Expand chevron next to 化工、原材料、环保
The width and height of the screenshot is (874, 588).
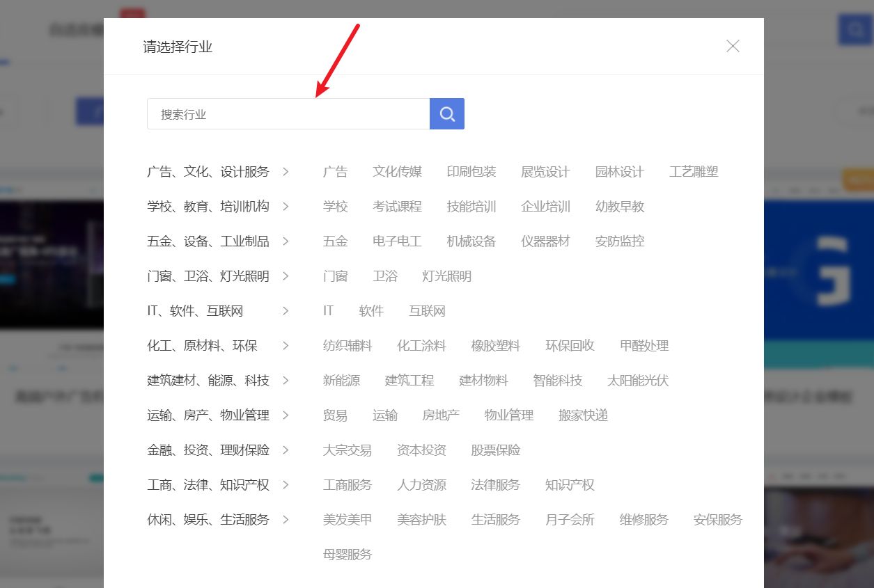[x=286, y=346]
